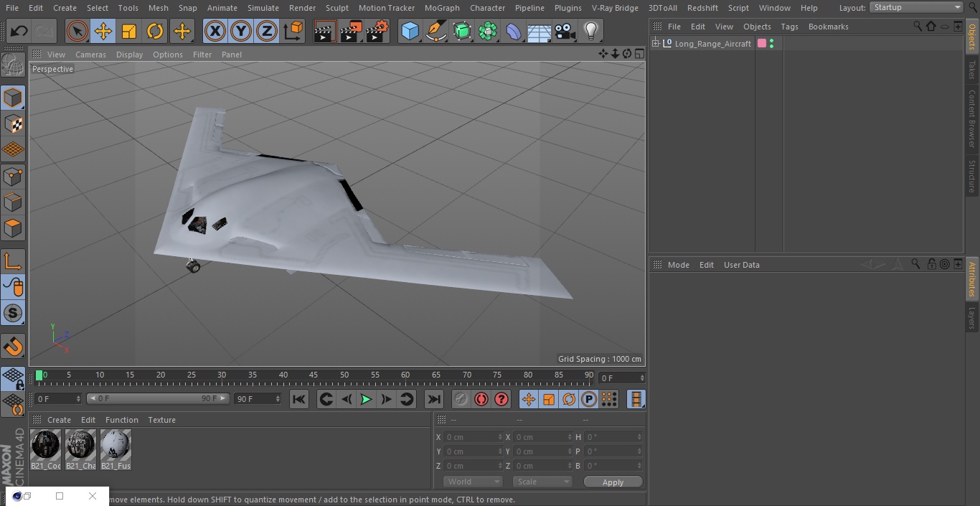This screenshot has height=506, width=980.
Task: Toggle Z axis lock
Action: pyautogui.click(x=267, y=31)
